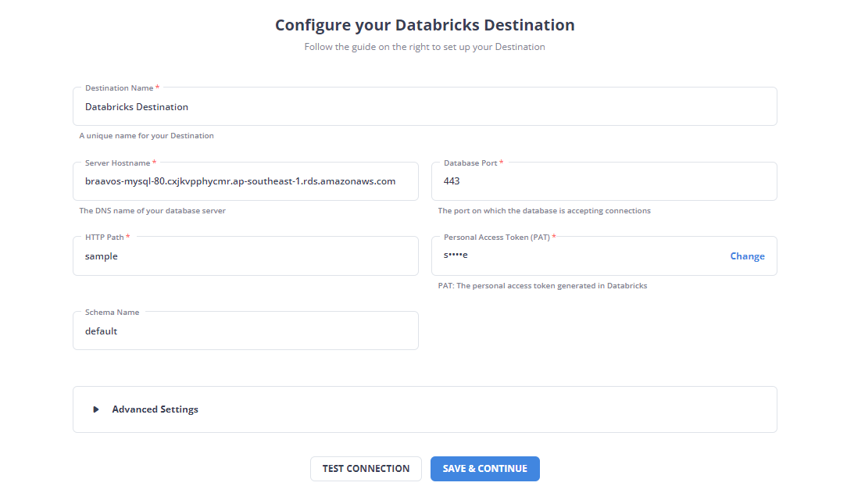Expand the Advanced Settings triangle
Image resolution: width=847 pixels, height=504 pixels.
(x=95, y=409)
